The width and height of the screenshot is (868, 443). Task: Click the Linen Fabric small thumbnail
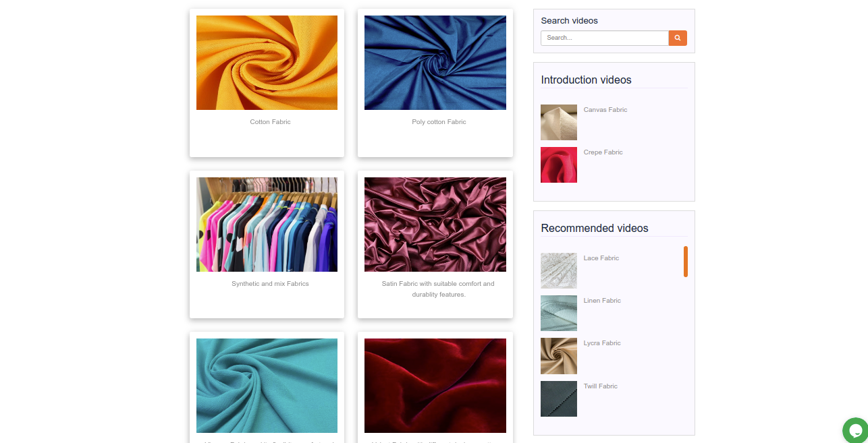(559, 313)
